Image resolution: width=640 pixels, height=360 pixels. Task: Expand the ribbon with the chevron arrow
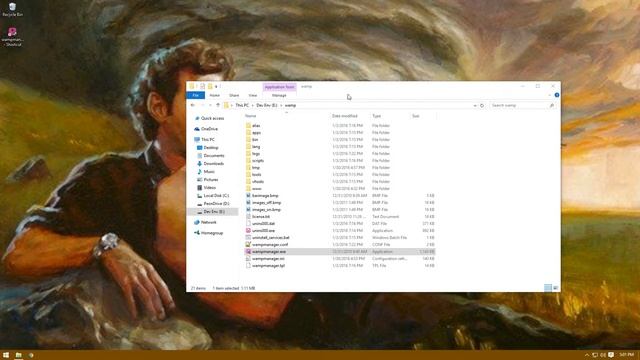coord(549,95)
